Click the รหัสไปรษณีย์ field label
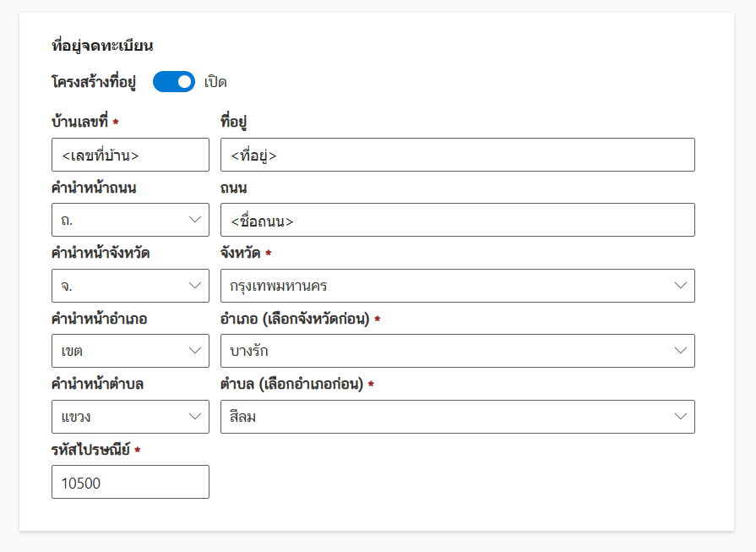The height and width of the screenshot is (552, 756). click(90, 450)
